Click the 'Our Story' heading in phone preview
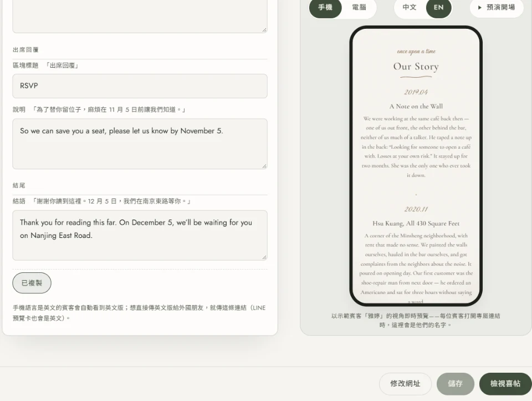 416,66
